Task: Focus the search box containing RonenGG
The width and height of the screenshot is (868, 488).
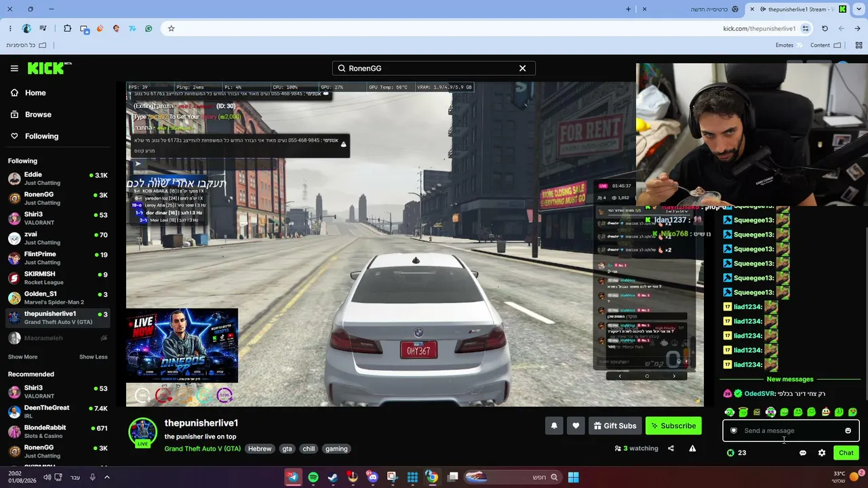Action: pos(433,68)
